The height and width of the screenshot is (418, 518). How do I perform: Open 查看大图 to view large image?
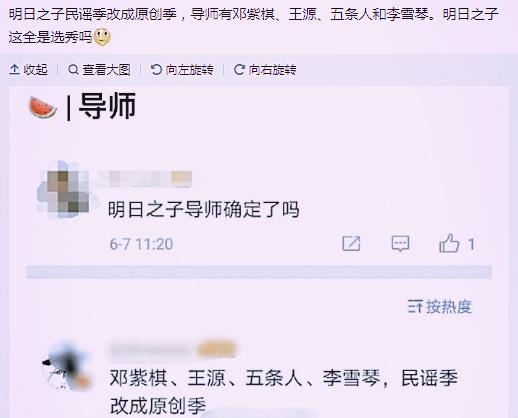point(99,70)
